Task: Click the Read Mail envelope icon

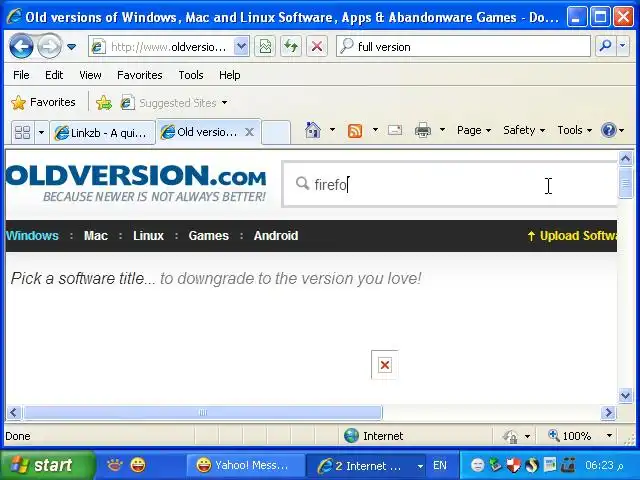Action: pos(395,130)
